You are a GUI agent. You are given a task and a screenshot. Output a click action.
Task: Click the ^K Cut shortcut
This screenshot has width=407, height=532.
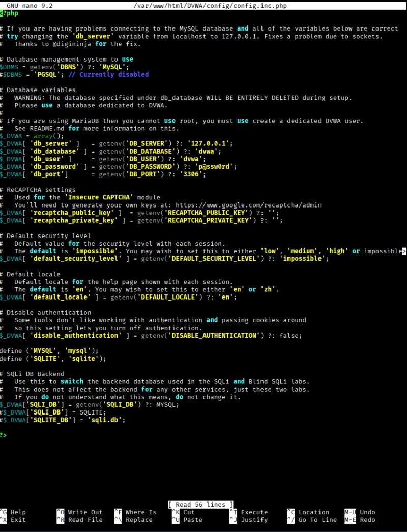[183, 512]
